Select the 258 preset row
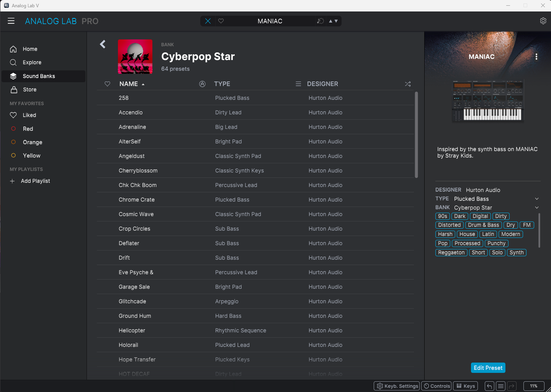The image size is (551, 392). [255, 98]
